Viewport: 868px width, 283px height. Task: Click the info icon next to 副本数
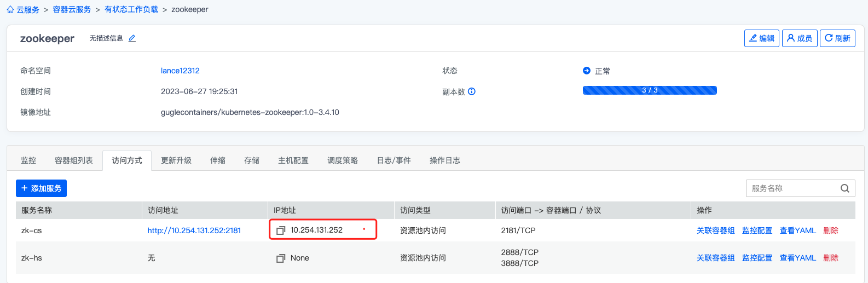(472, 91)
